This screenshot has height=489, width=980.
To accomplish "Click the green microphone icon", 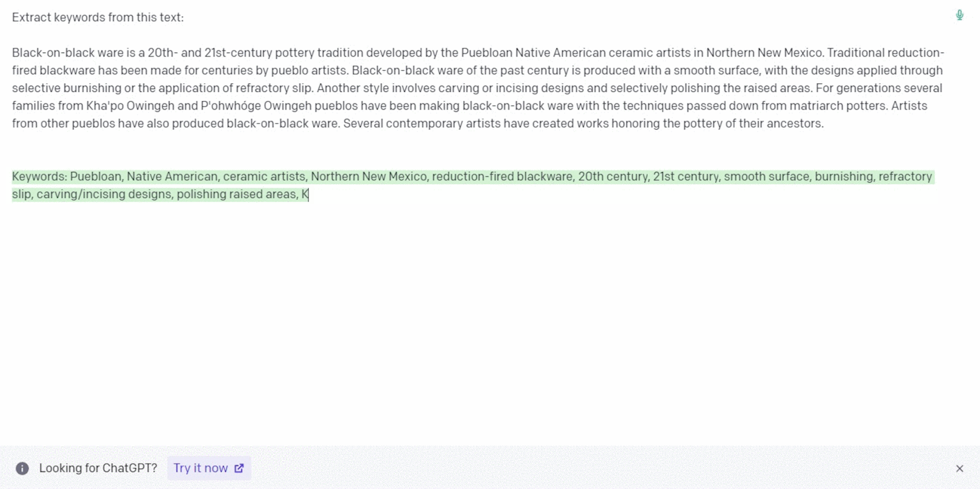I will coord(959,15).
